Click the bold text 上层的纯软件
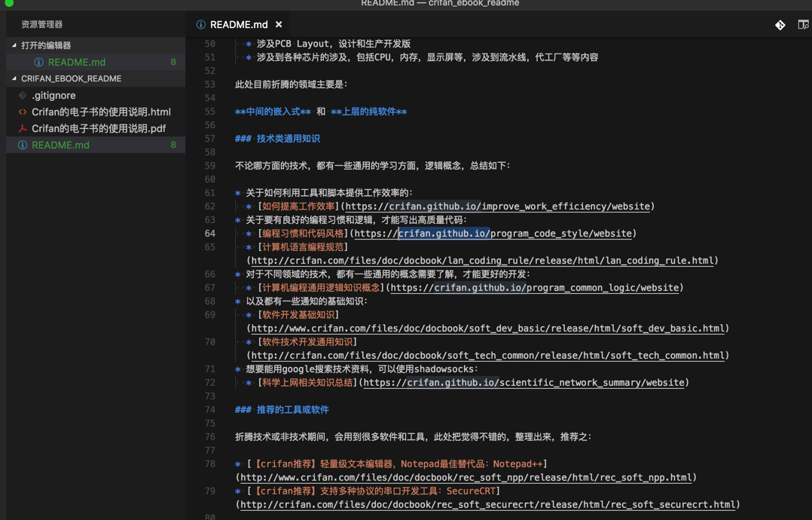 pos(369,112)
